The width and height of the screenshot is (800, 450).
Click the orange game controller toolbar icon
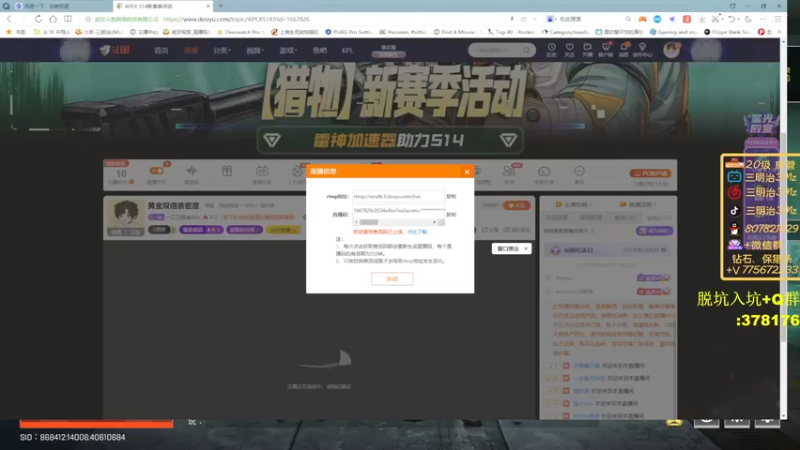(642, 19)
